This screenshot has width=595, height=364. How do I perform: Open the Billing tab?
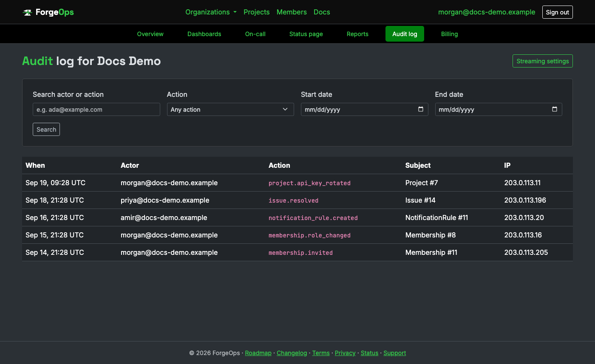point(450,34)
